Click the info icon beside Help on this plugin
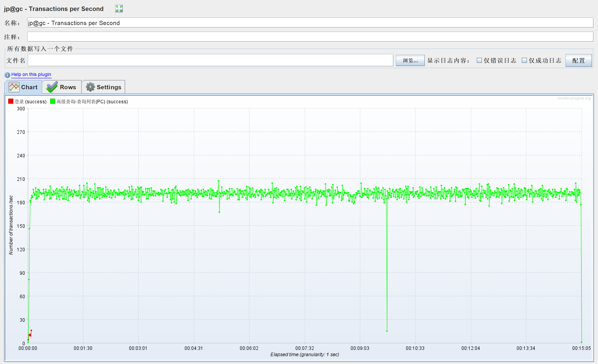Screen dimensions: 598x364 coord(7,75)
